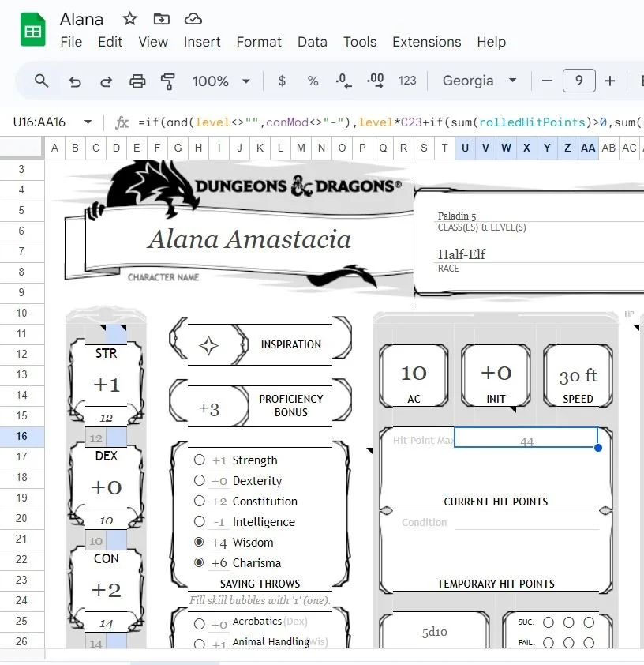Select the INIT value +0
Screen dimensions: 644x665
coord(496,374)
